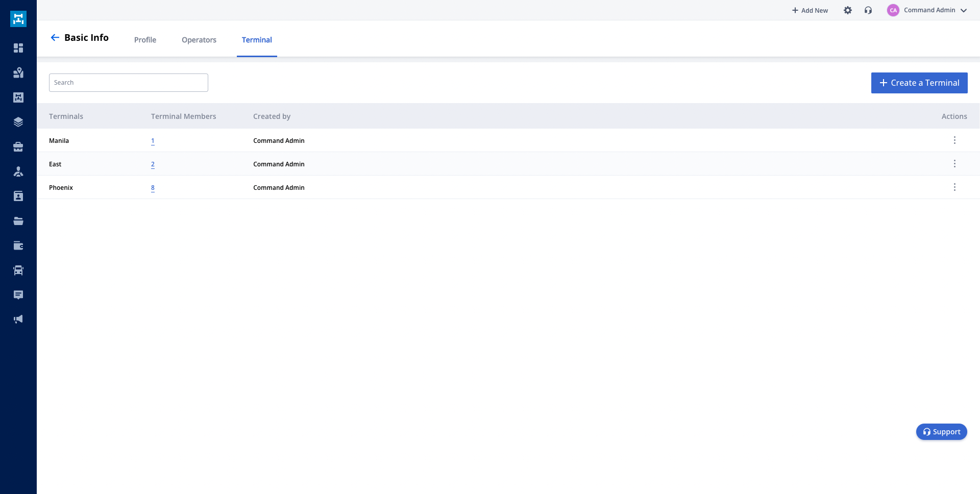Open the truck vehicle sidebar icon

coord(18,270)
